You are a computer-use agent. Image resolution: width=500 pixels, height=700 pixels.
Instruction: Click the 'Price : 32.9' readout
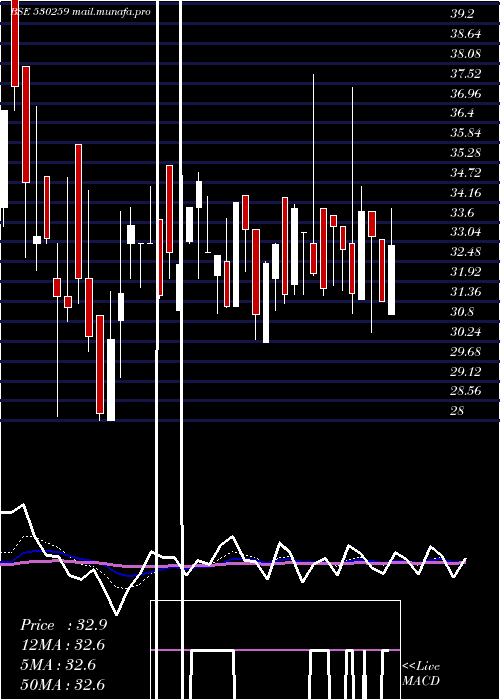tap(63, 625)
